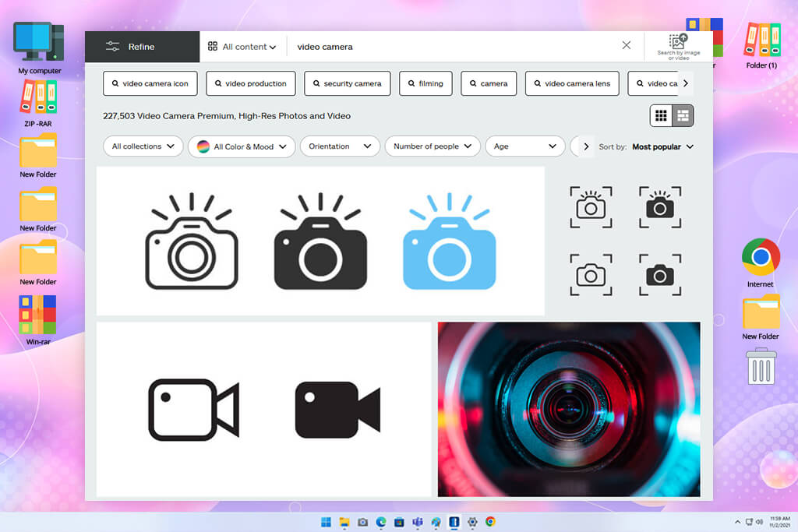Screen dimensions: 798x532
Task: Launch the Internet Chrome desktop icon
Action: [761, 263]
